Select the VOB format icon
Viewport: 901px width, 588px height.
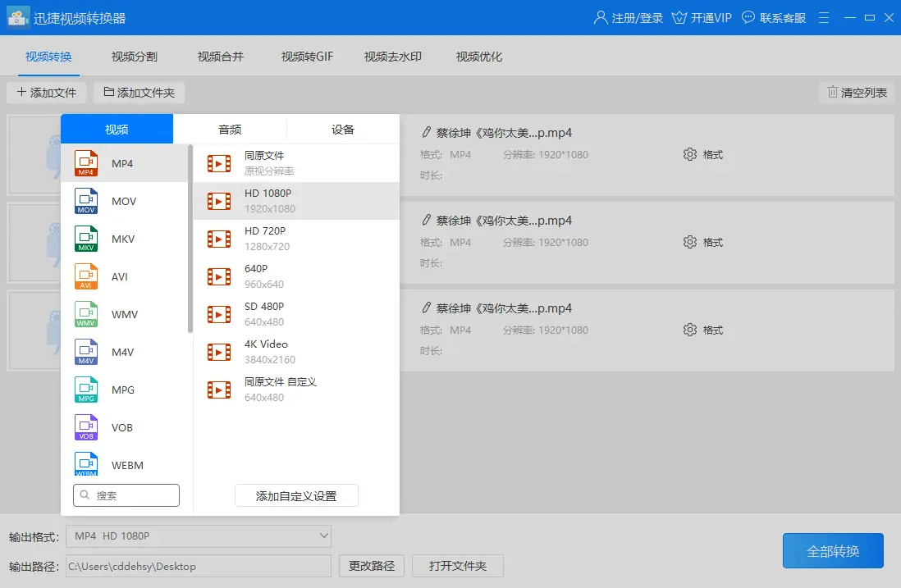(x=86, y=427)
